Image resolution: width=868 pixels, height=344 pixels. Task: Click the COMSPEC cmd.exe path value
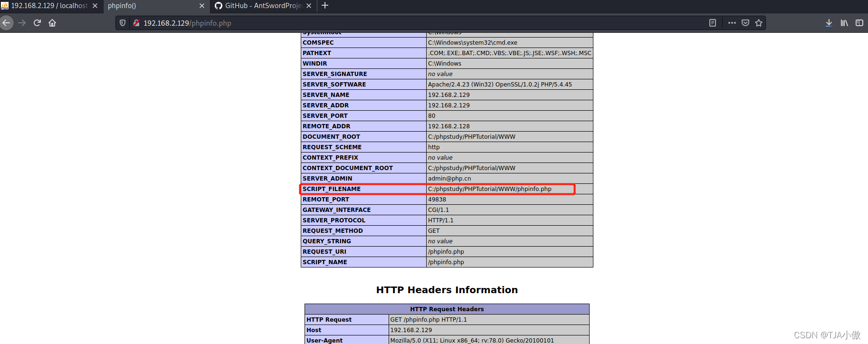click(472, 43)
